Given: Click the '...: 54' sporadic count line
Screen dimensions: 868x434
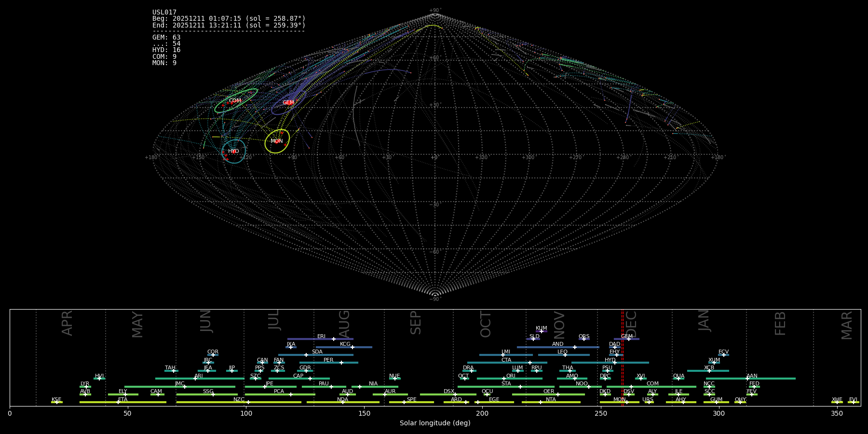Looking at the screenshot, I should tap(166, 44).
